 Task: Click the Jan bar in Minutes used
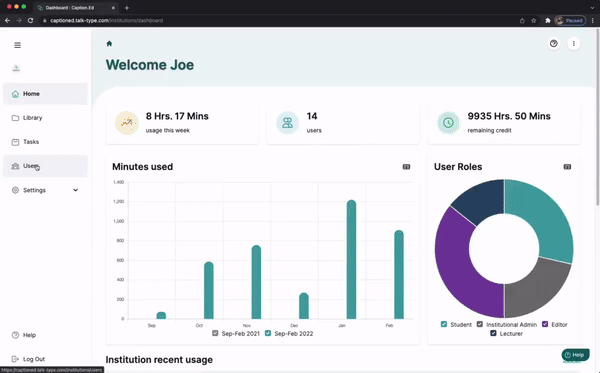tap(351, 259)
